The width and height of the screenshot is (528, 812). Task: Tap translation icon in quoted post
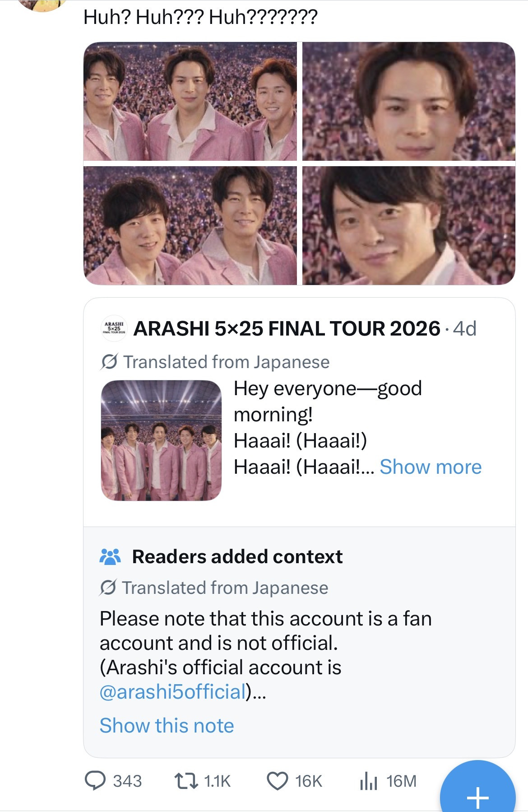point(109,362)
